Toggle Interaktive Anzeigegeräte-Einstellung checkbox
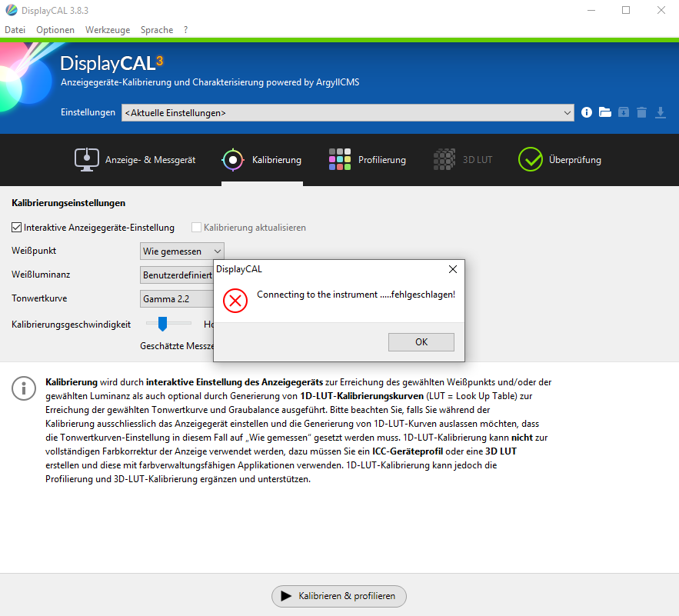This screenshot has height=616, width=679. [x=16, y=227]
